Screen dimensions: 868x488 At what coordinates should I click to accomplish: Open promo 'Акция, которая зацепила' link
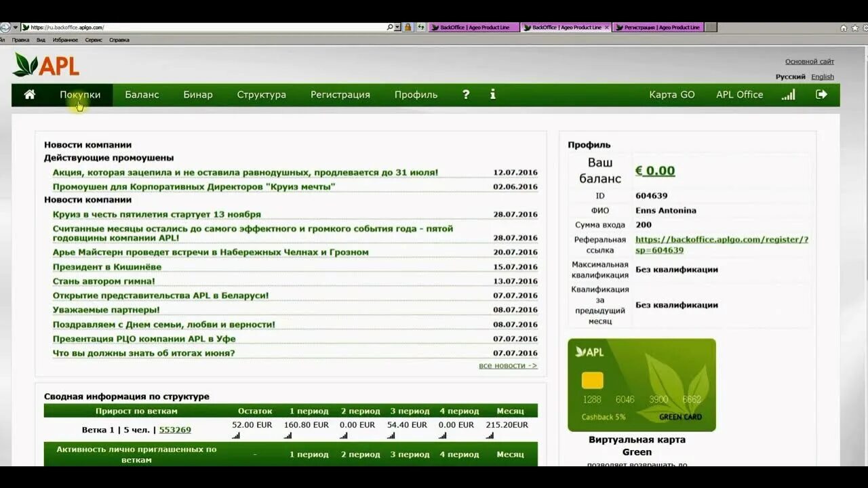245,173
